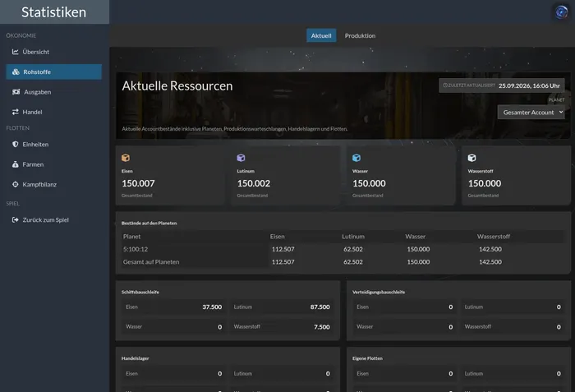Click the orange Eisen cube icon
The height and width of the screenshot is (392, 575).
[126, 158]
